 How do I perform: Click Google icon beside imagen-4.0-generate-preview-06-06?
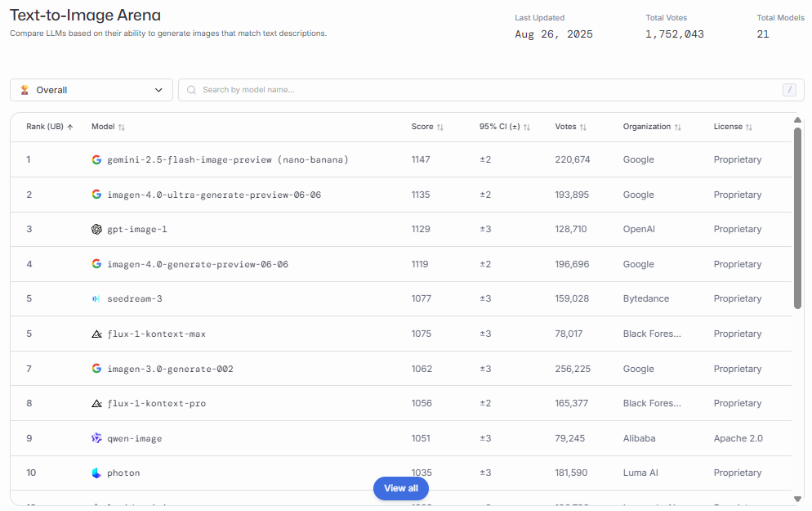click(x=96, y=264)
